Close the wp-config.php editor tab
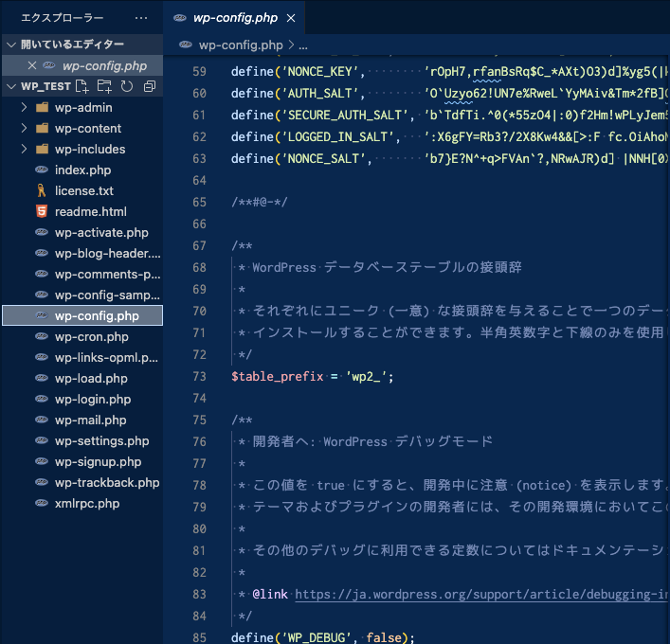670x644 pixels. 291,18
